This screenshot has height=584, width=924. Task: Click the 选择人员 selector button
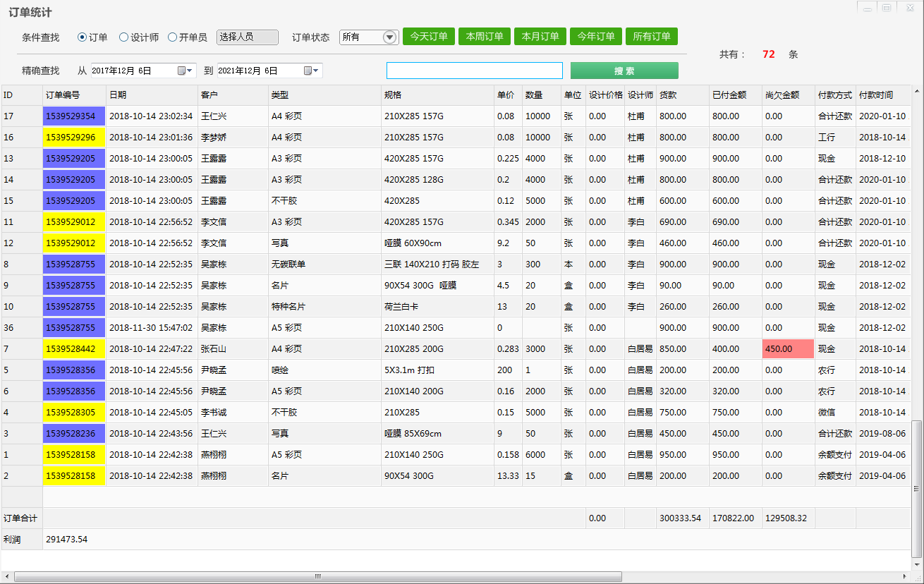(x=247, y=37)
